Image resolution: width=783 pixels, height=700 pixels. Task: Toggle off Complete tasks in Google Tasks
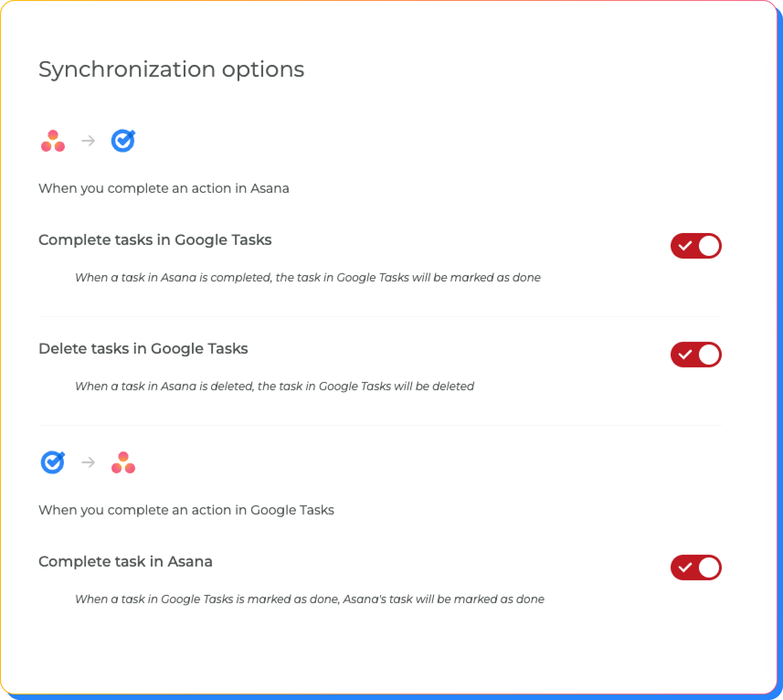[x=696, y=246]
